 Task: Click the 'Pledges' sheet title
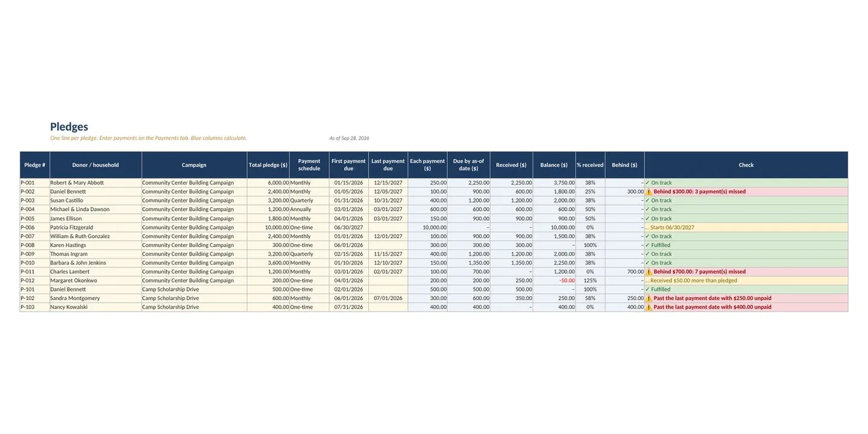[x=69, y=127]
